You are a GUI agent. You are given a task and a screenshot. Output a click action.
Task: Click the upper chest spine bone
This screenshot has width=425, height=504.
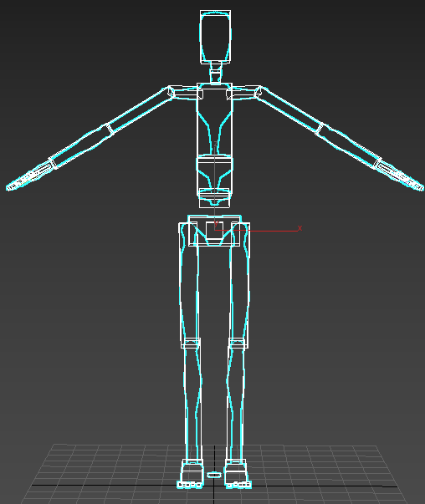[214, 119]
